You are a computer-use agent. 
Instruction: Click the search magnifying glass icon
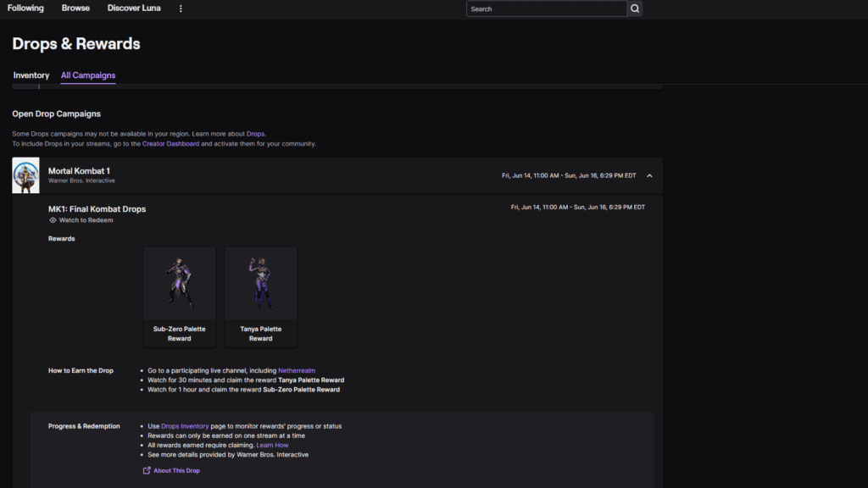pyautogui.click(x=633, y=8)
